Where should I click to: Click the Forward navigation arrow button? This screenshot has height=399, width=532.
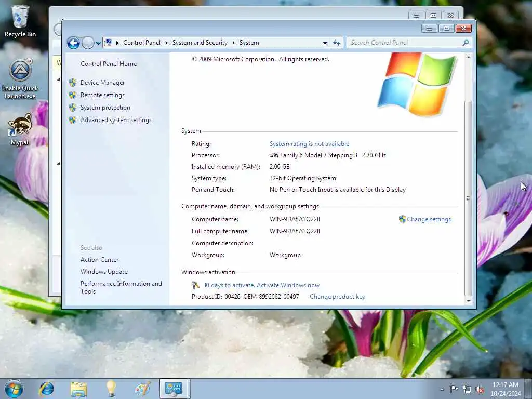[88, 43]
